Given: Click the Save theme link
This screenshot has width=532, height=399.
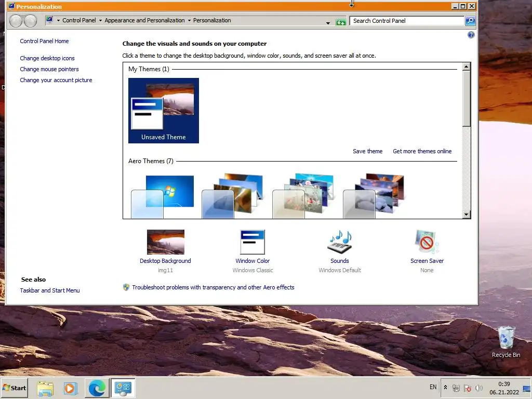Looking at the screenshot, I should pos(367,151).
